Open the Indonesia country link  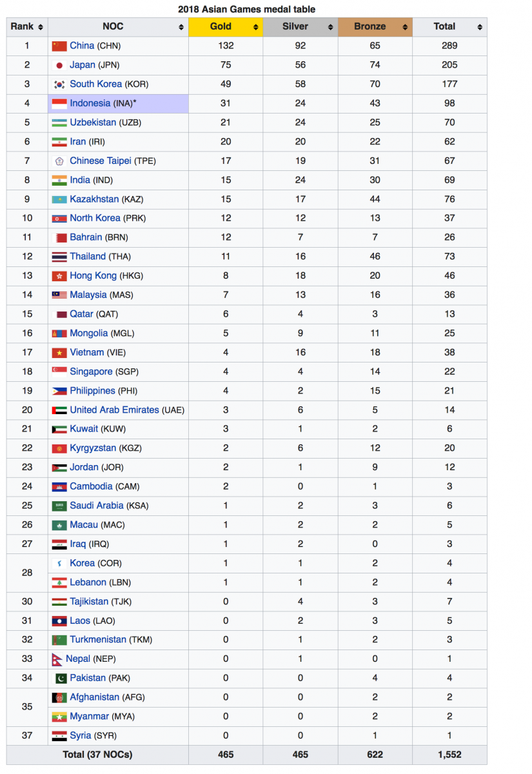coord(90,103)
